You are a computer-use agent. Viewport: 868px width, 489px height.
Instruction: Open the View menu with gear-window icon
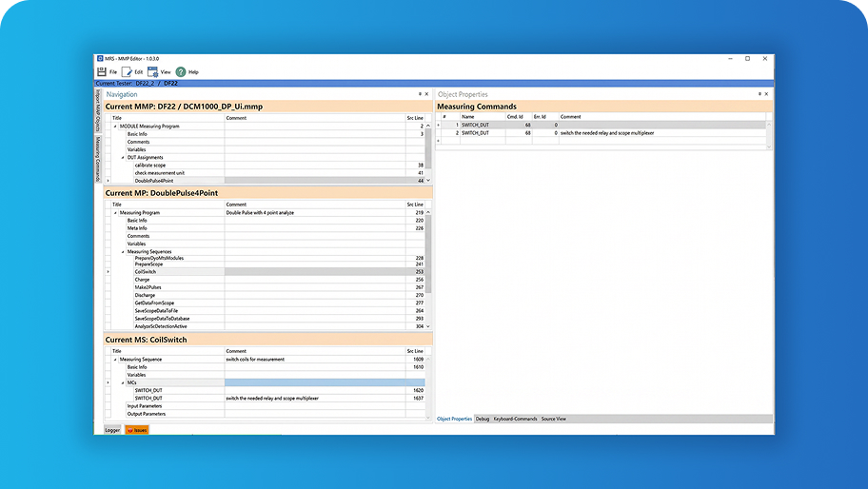point(160,72)
